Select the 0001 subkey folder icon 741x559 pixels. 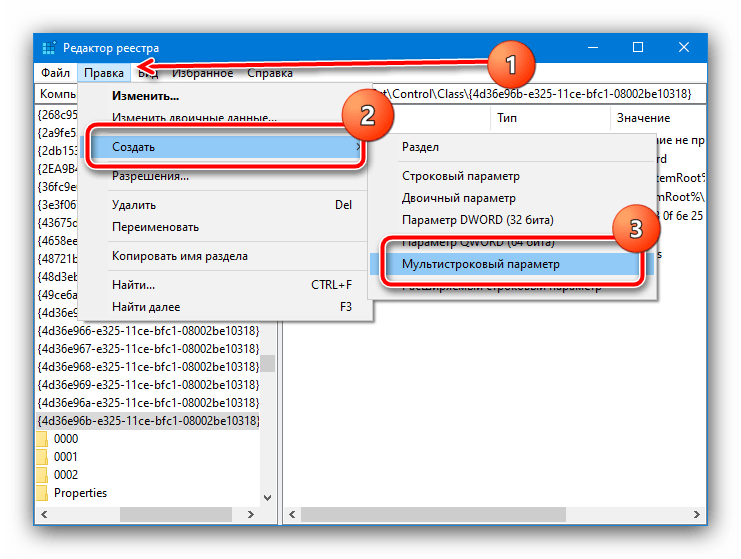pyautogui.click(x=42, y=457)
